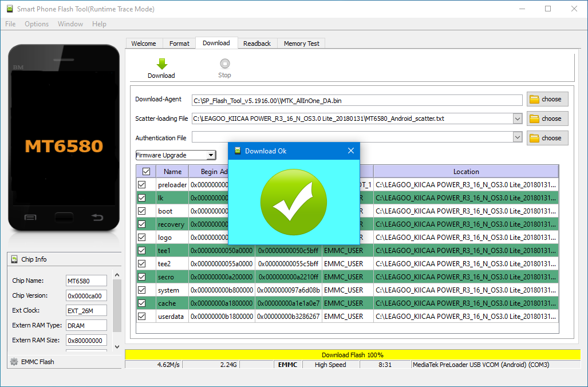Click Chip Info scrollbar up arrow
Screen dimensions: 588x387
pos(117,275)
